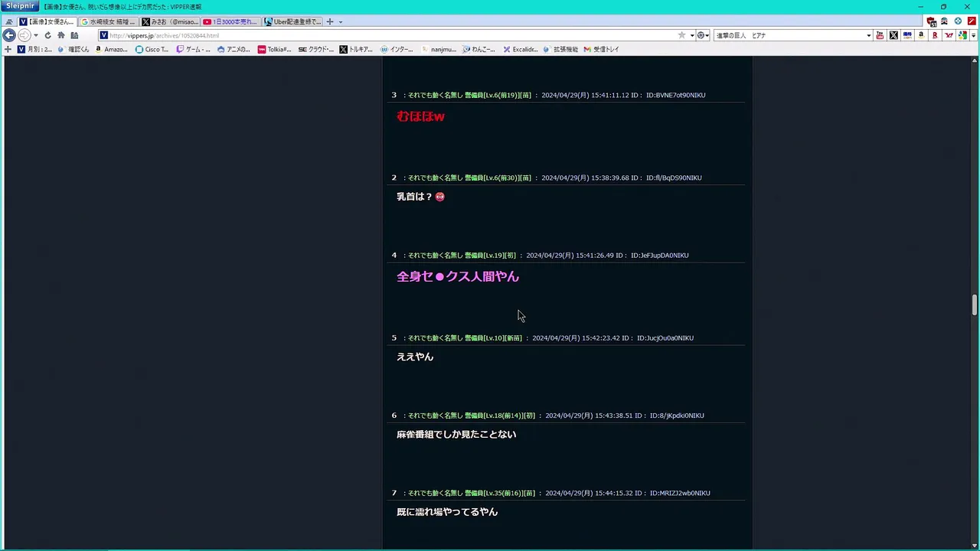Open the X トルキア... bookmark
Screen dimensions: 980x551
[x=356, y=49]
